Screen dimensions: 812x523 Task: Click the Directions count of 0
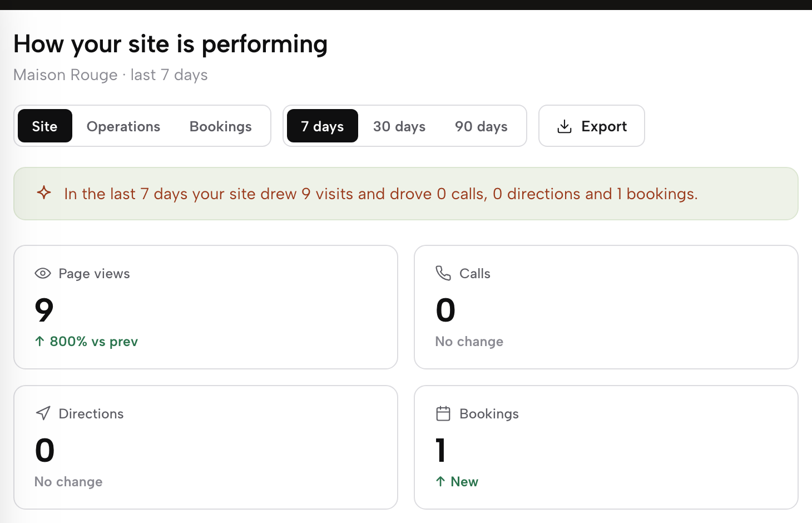click(45, 450)
